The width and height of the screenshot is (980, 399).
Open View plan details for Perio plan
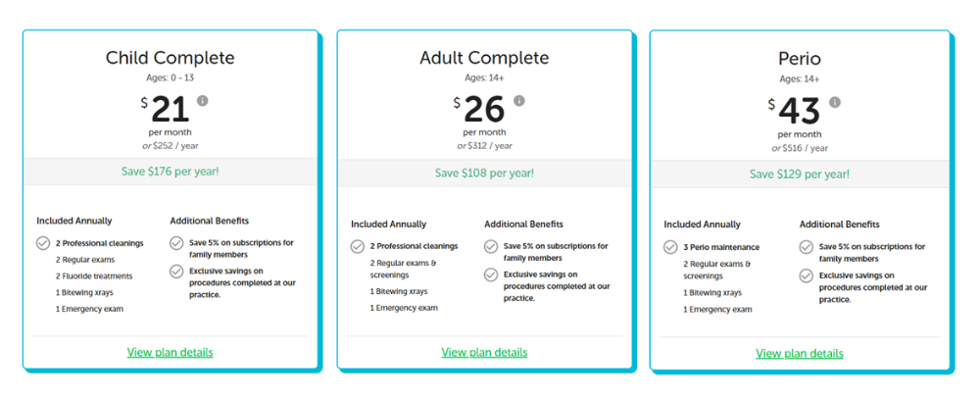tap(800, 354)
